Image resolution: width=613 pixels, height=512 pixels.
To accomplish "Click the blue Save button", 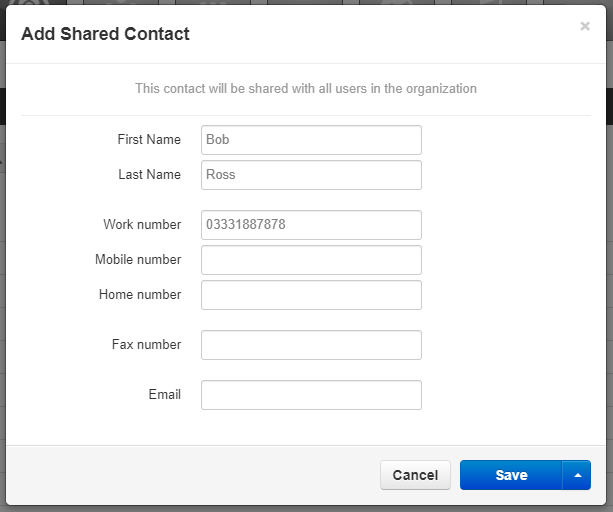I will pos(511,475).
